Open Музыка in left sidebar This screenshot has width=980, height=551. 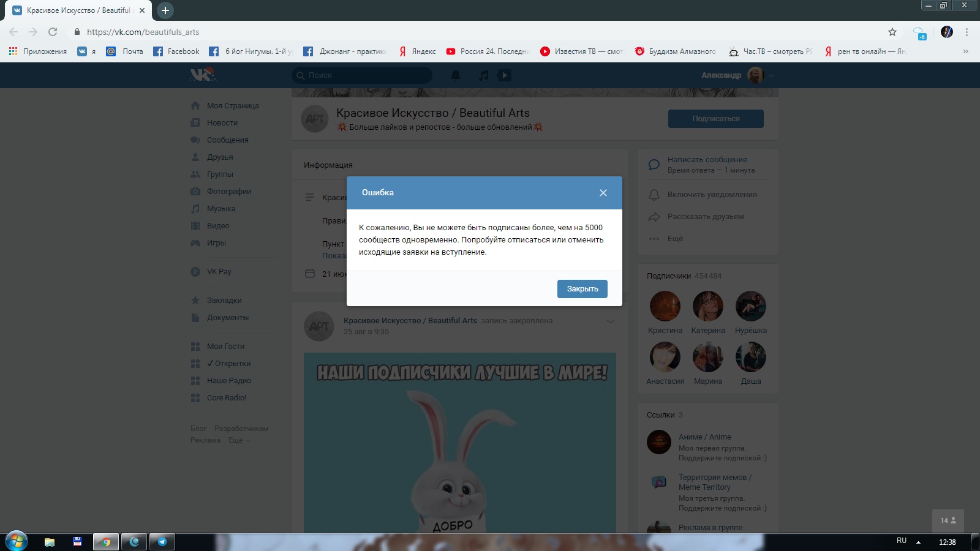click(221, 209)
